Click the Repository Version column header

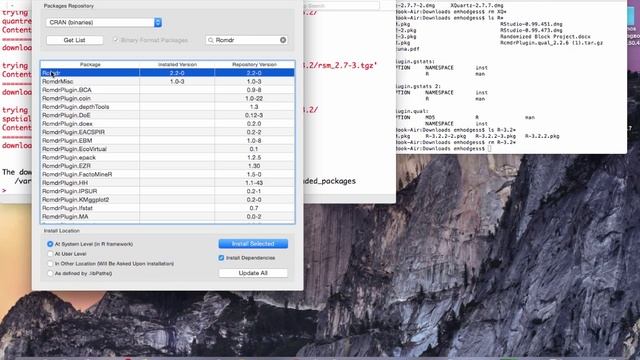pos(254,64)
